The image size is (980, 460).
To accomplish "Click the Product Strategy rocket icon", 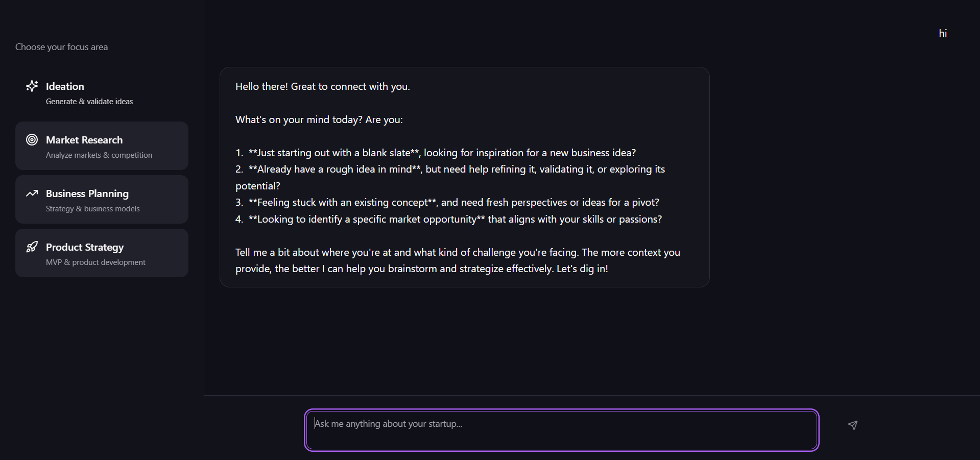I will (x=32, y=247).
